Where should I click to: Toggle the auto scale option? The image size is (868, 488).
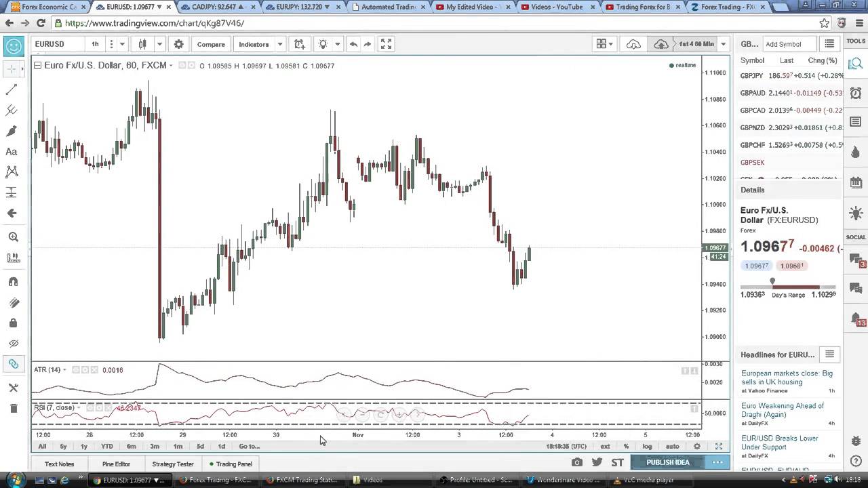[x=672, y=446]
